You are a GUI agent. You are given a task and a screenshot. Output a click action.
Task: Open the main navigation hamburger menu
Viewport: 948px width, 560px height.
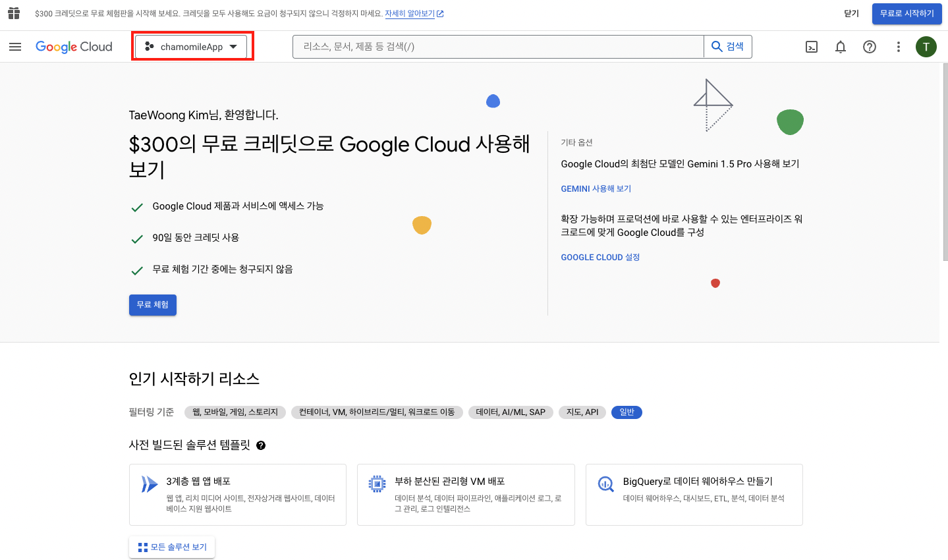point(15,47)
